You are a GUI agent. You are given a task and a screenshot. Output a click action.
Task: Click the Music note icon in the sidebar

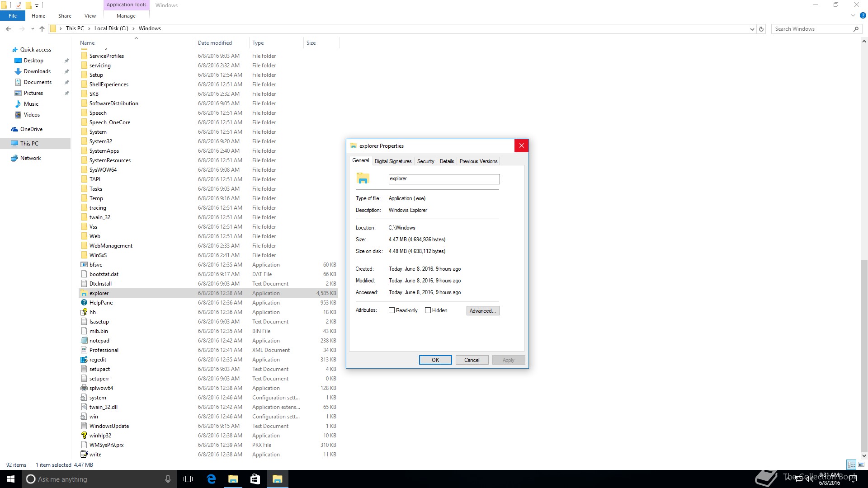18,104
